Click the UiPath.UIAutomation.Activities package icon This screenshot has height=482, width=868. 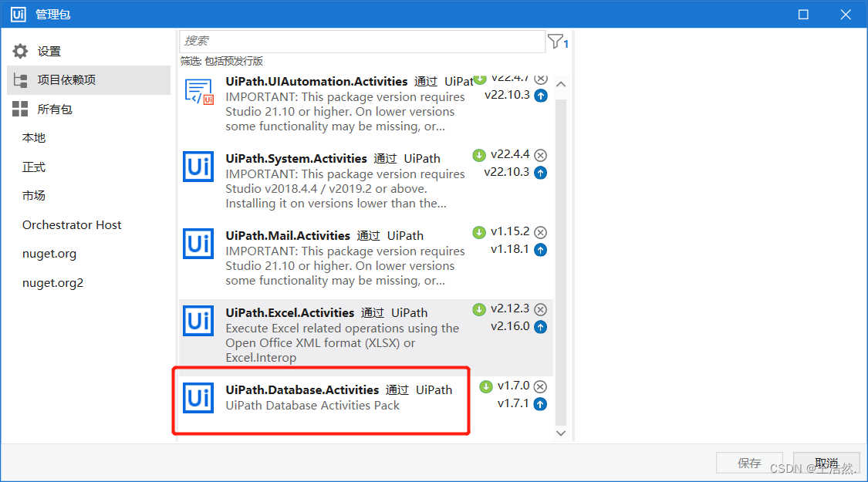(x=198, y=90)
